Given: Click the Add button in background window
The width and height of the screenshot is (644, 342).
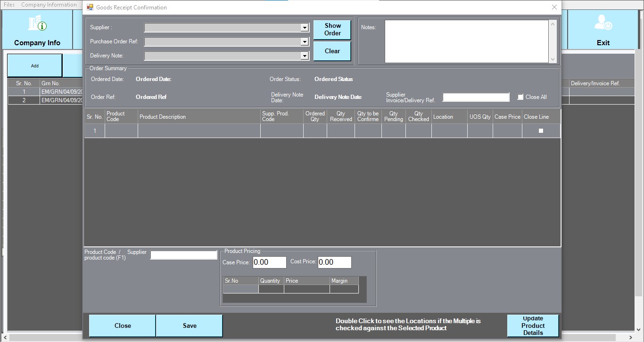Looking at the screenshot, I should coord(35,65).
